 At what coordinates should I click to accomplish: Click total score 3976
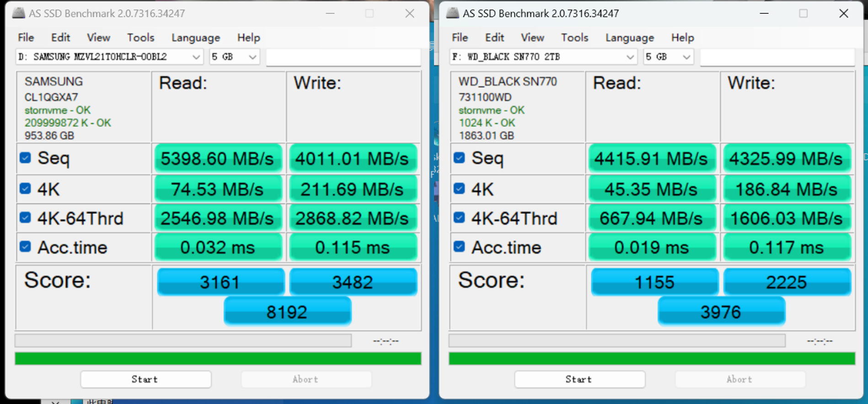[x=721, y=312]
